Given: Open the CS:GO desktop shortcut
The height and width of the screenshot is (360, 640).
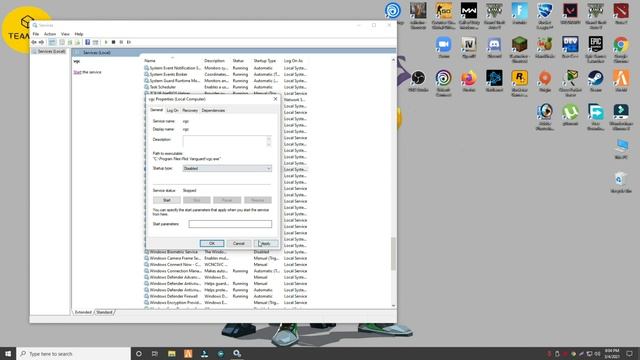Looking at the screenshot, I should [x=443, y=16].
